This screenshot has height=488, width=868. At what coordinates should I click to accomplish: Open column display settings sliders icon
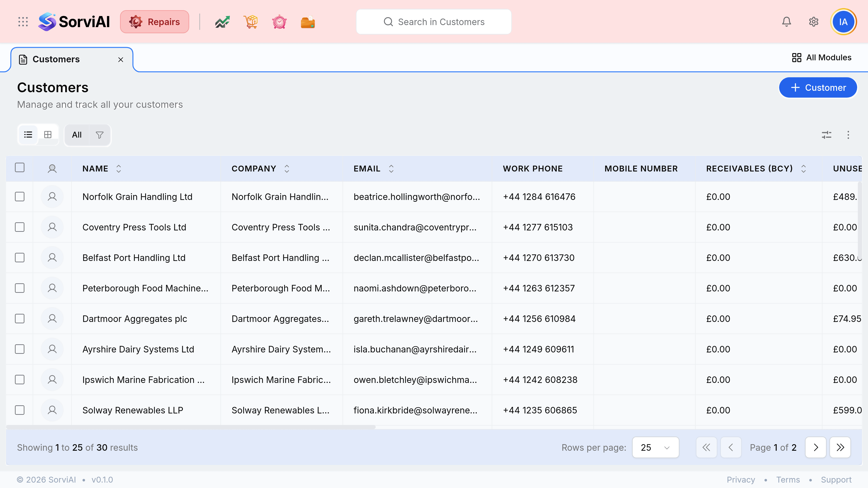point(826,135)
